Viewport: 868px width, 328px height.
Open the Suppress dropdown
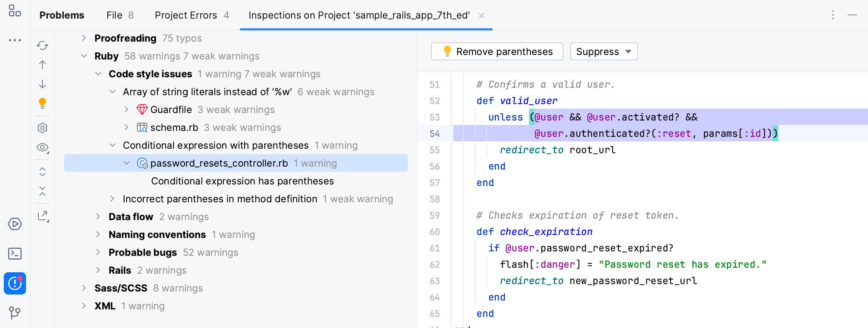click(603, 51)
